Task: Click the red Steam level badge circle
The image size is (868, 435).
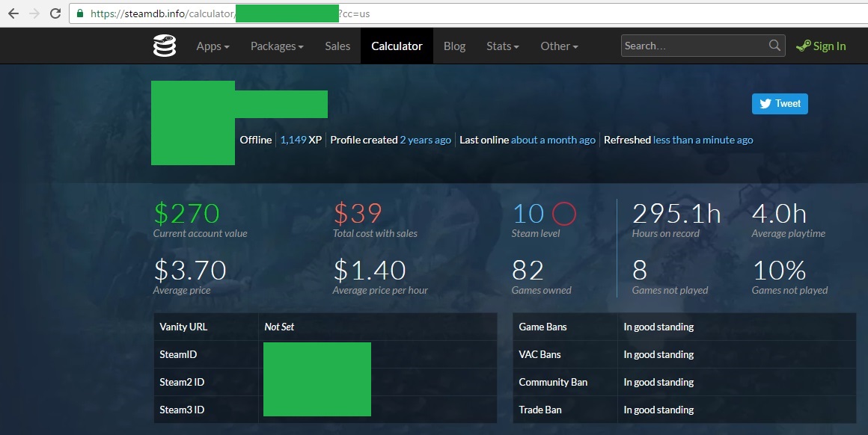Action: point(564,215)
